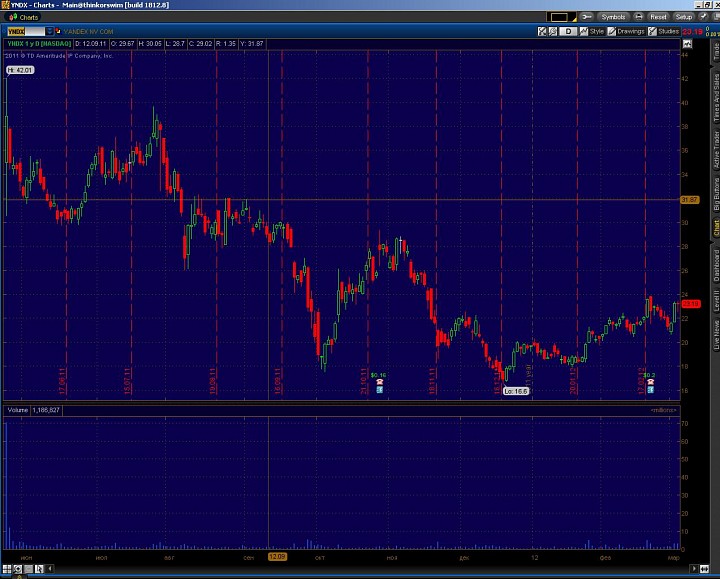Click the Symbols button
720x579 pixels.
pos(613,17)
